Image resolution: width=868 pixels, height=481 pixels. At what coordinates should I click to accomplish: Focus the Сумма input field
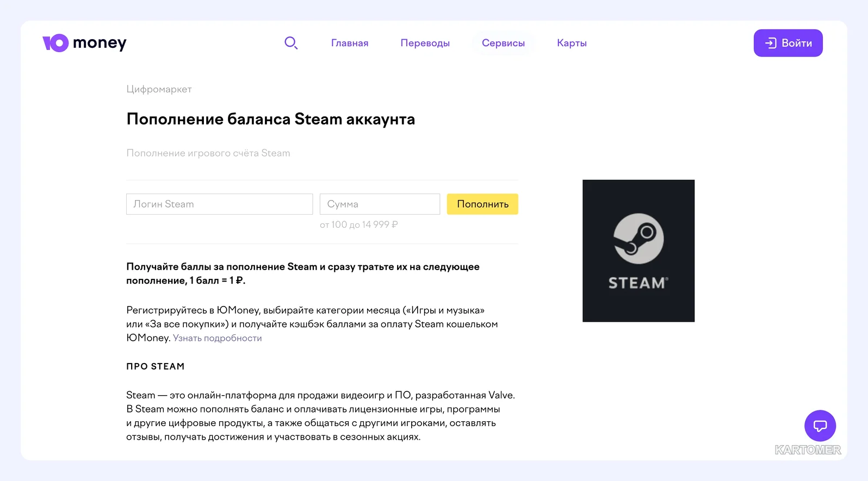pos(380,204)
